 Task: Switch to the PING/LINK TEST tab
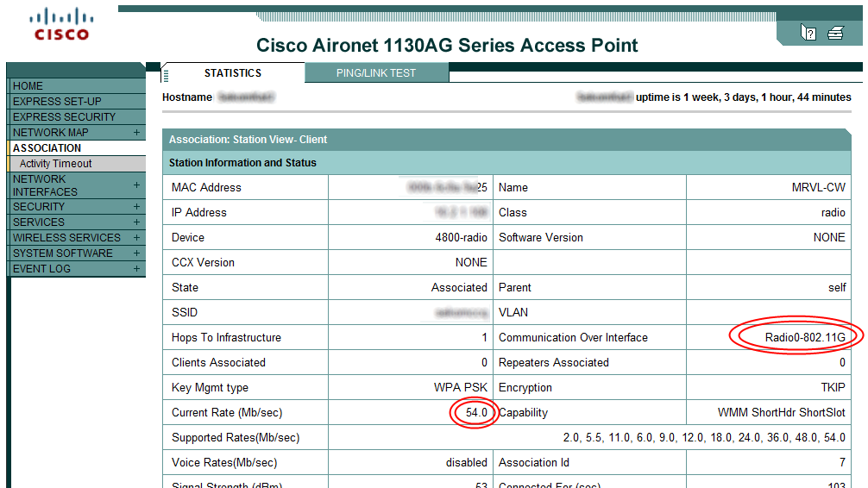(x=376, y=73)
